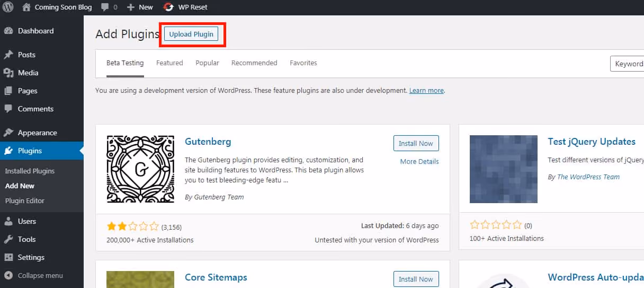The width and height of the screenshot is (644, 288).
Task: Click the Media icon in sidebar
Action: [8, 73]
